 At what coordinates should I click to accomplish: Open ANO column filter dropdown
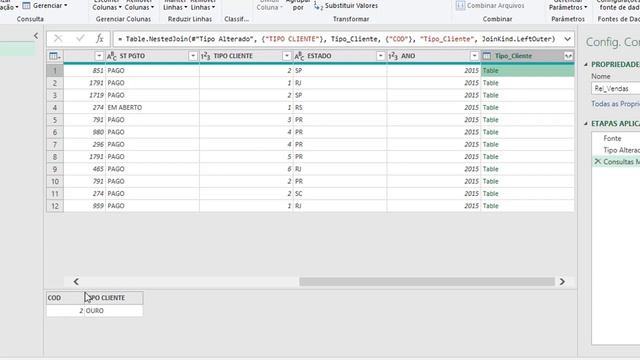[474, 56]
